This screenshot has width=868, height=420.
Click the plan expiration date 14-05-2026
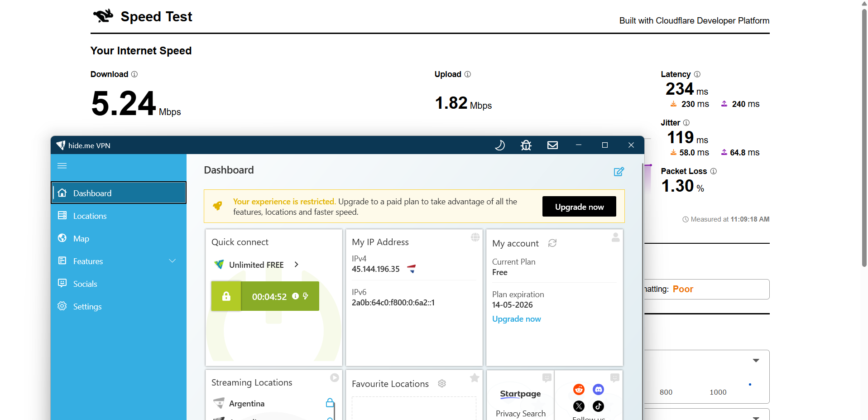(x=513, y=305)
